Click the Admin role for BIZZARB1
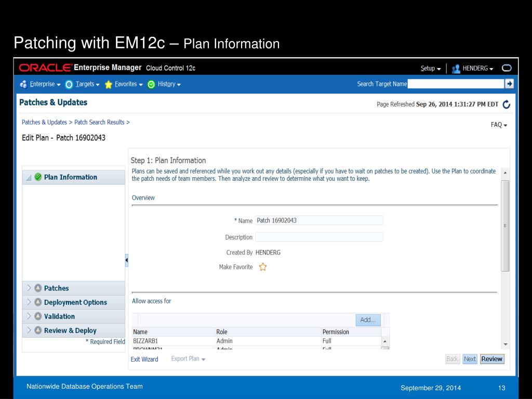The image size is (532, 399). click(x=224, y=341)
